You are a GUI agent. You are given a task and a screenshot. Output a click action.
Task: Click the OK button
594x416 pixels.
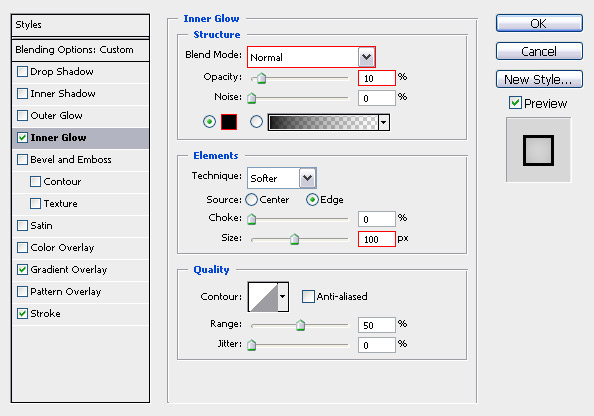539,23
